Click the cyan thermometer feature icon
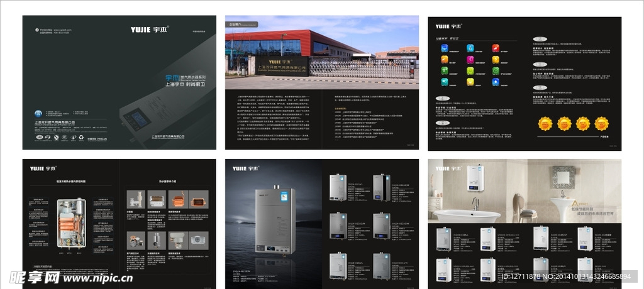 coord(470,48)
